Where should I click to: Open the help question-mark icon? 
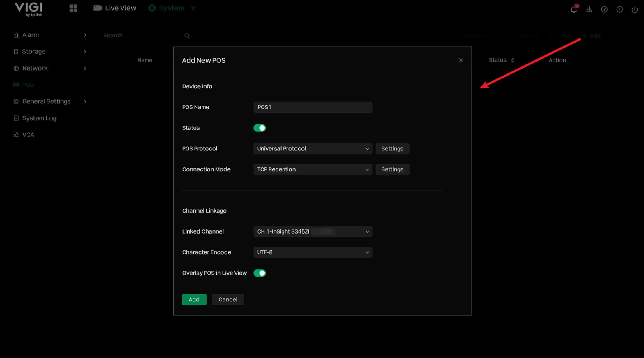tap(604, 9)
